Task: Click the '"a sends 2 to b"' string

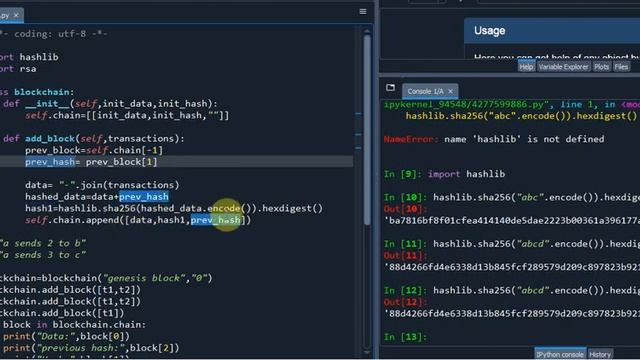Action: (x=43, y=243)
